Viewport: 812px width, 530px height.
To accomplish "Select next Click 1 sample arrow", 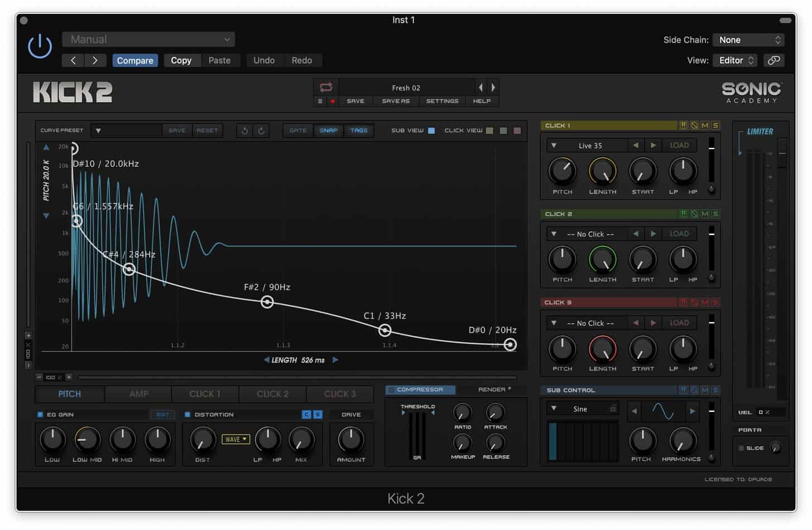I will 653,145.
